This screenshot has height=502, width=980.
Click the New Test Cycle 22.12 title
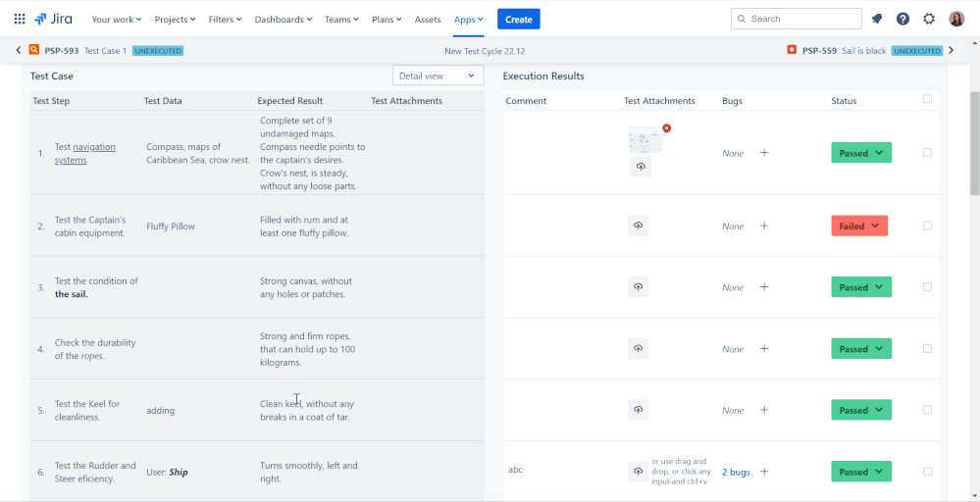click(x=485, y=51)
